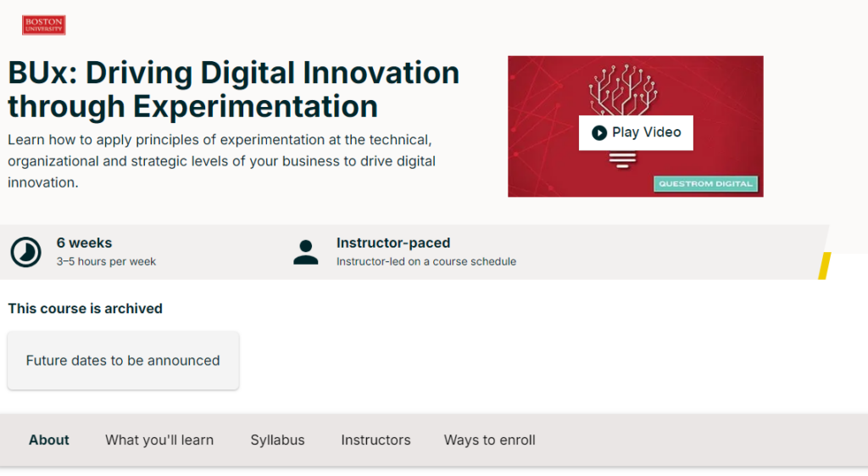
Task: Click Instructor-led on a course schedule text
Action: (x=426, y=261)
